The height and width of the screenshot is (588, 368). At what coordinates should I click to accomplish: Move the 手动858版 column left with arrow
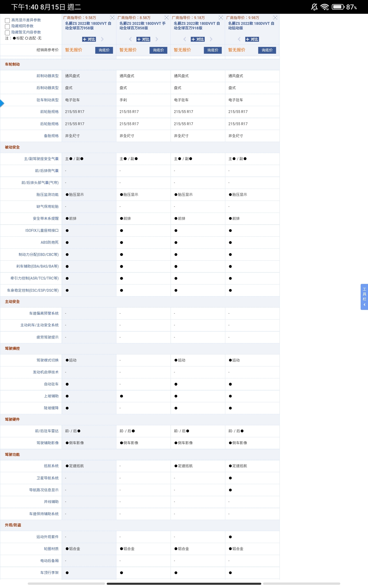click(x=130, y=39)
